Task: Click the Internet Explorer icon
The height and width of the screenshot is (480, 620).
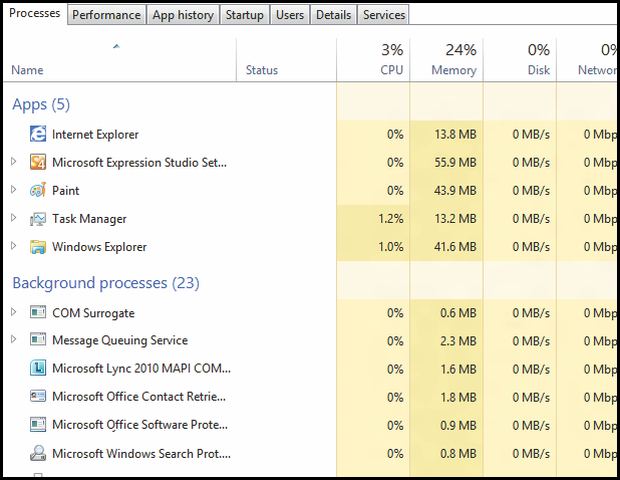Action: pyautogui.click(x=38, y=134)
